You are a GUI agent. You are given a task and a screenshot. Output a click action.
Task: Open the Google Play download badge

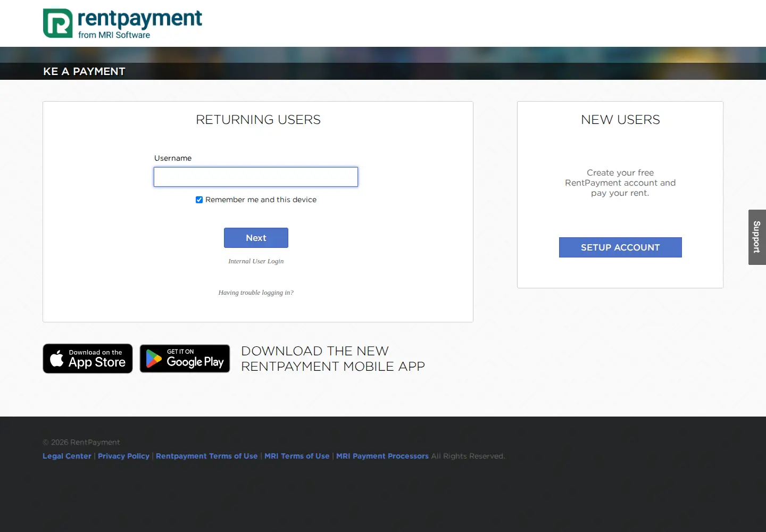(x=185, y=359)
